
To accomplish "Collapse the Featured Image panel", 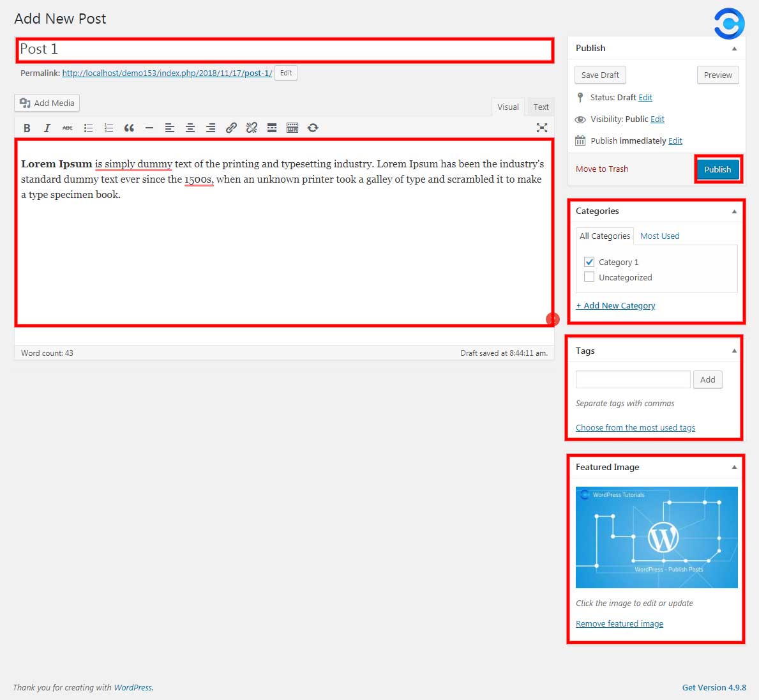I will coord(734,468).
